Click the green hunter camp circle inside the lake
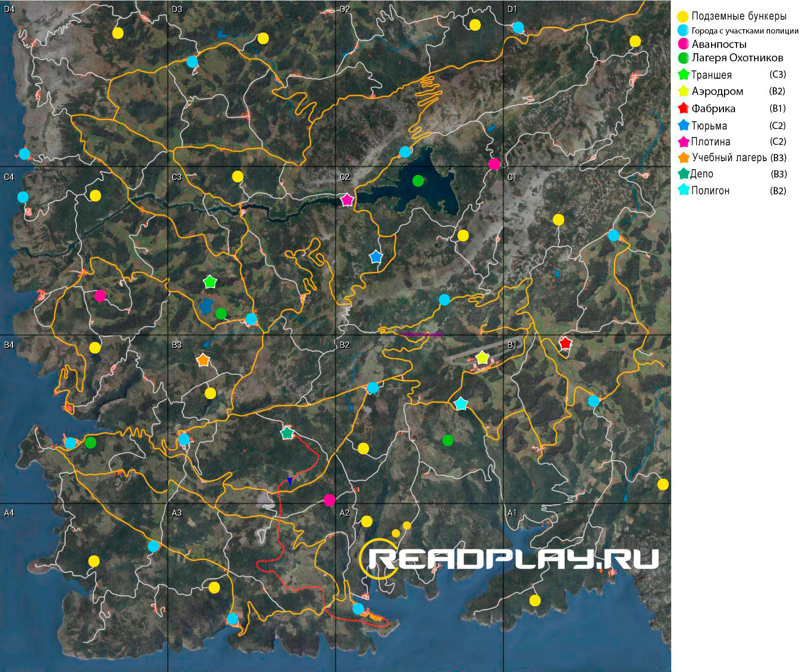Screen dimensions: 805x672 click(x=418, y=181)
